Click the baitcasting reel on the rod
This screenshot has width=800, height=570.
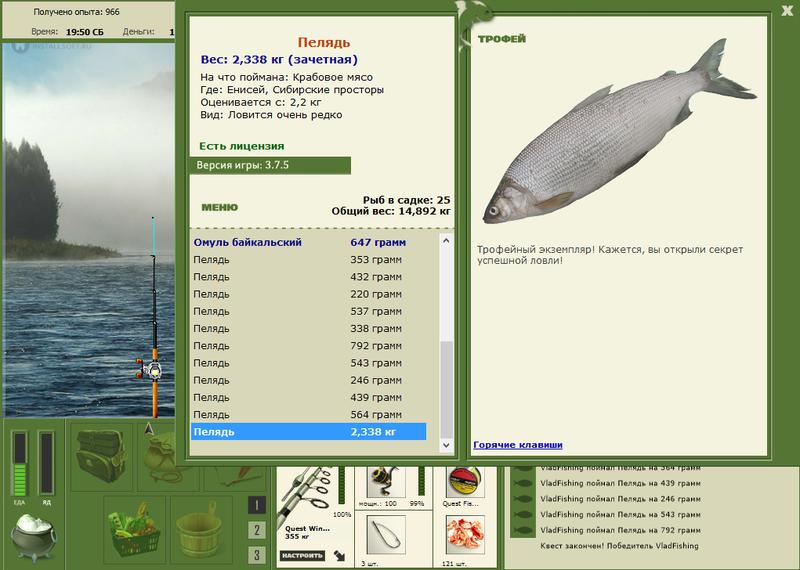point(149,369)
